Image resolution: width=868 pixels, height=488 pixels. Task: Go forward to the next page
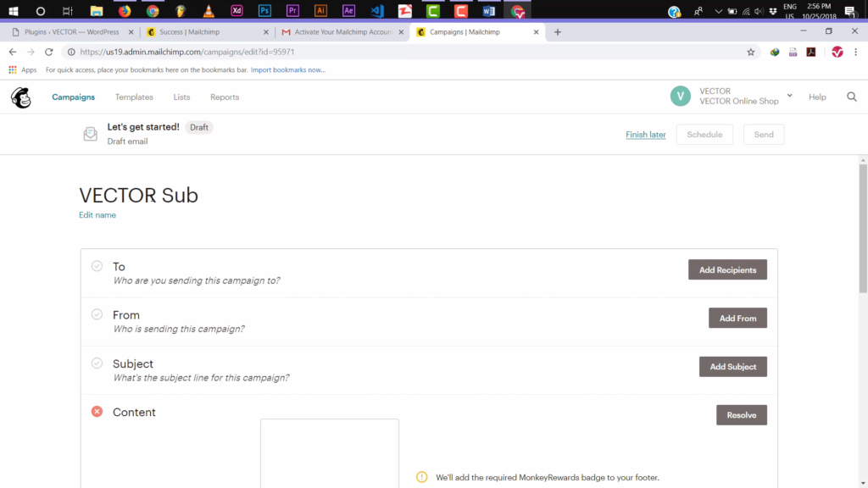pos(31,52)
